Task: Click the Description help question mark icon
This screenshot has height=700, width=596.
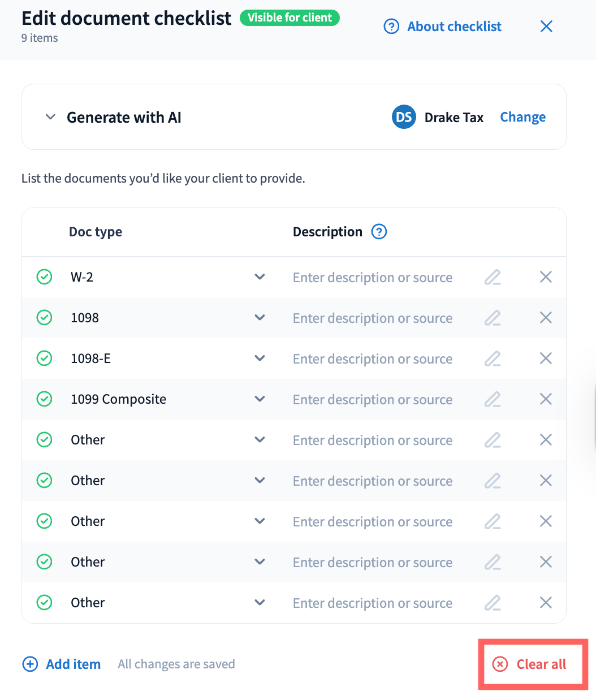Action: [x=379, y=232]
